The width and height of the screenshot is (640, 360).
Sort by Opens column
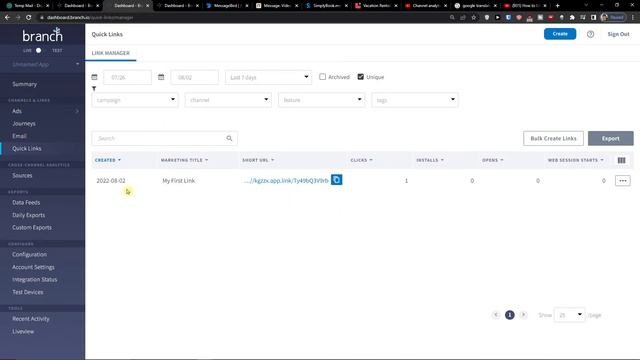493,160
